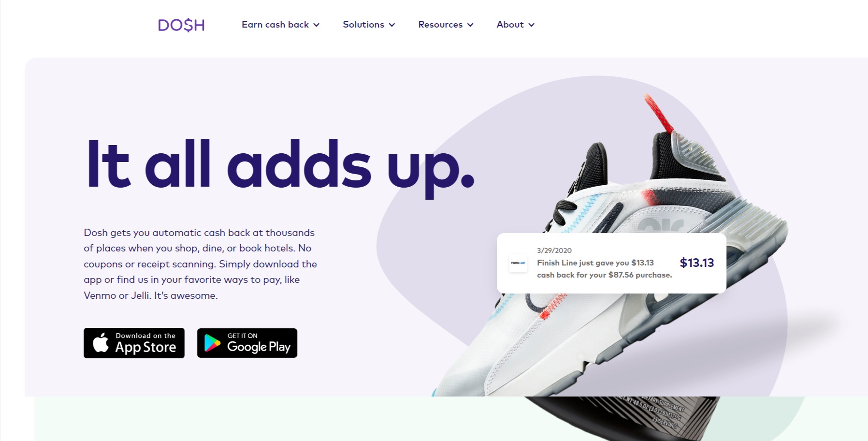
Task: Click the $13.13 cash back amount
Action: coord(697,263)
